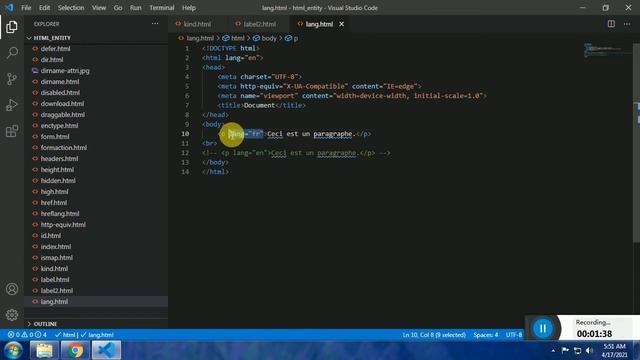Viewport: 640px width, 360px height.
Task: Open the Manage gear icon
Action: click(x=12, y=315)
